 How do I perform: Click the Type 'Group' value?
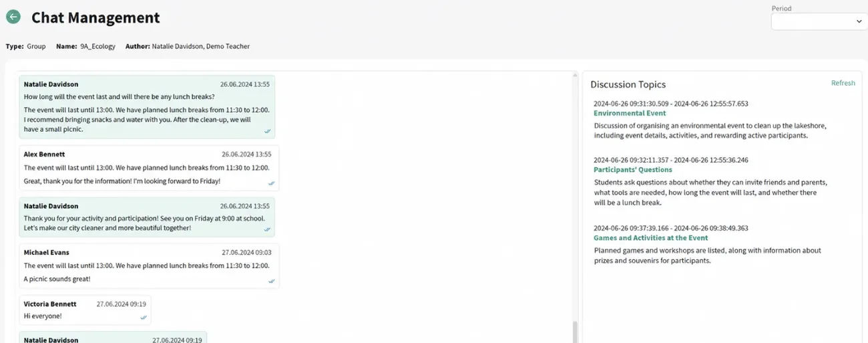click(x=36, y=47)
